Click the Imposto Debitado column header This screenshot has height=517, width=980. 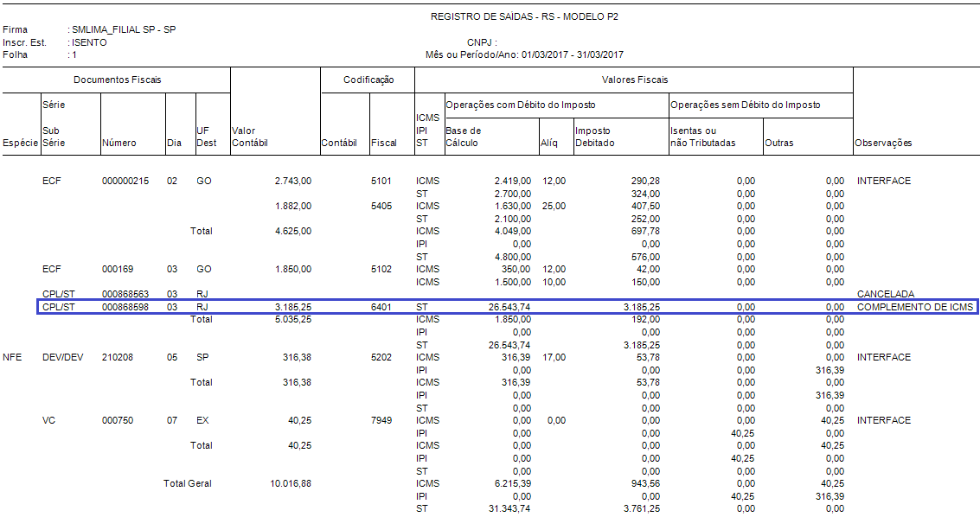tap(594, 137)
